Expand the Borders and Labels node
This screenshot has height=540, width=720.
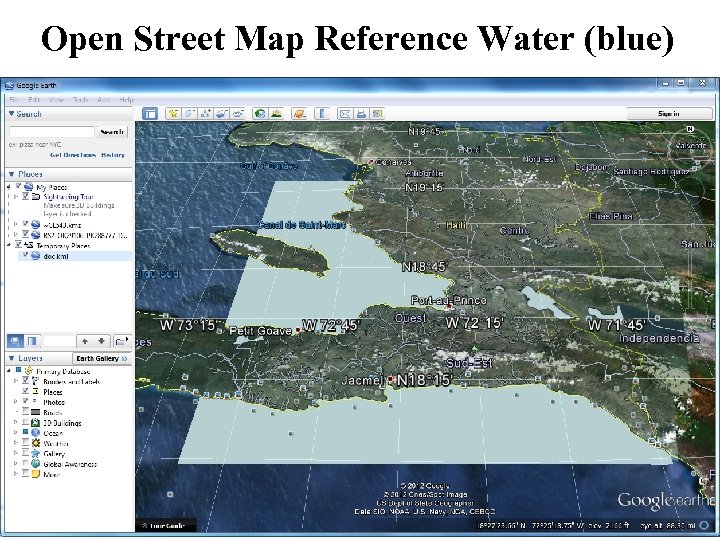(x=16, y=381)
